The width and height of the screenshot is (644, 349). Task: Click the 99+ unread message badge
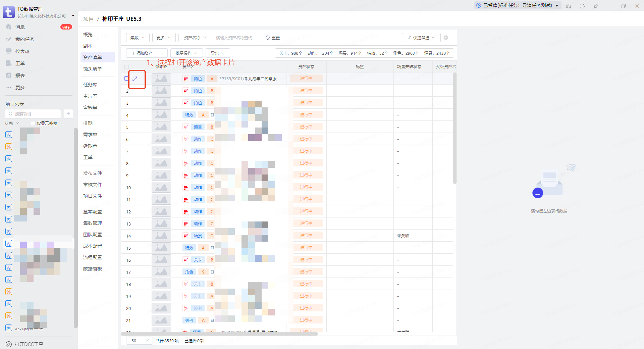[x=66, y=27]
